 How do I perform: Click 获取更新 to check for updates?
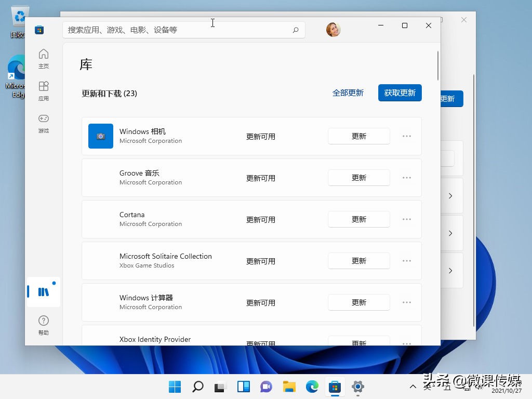coord(400,92)
